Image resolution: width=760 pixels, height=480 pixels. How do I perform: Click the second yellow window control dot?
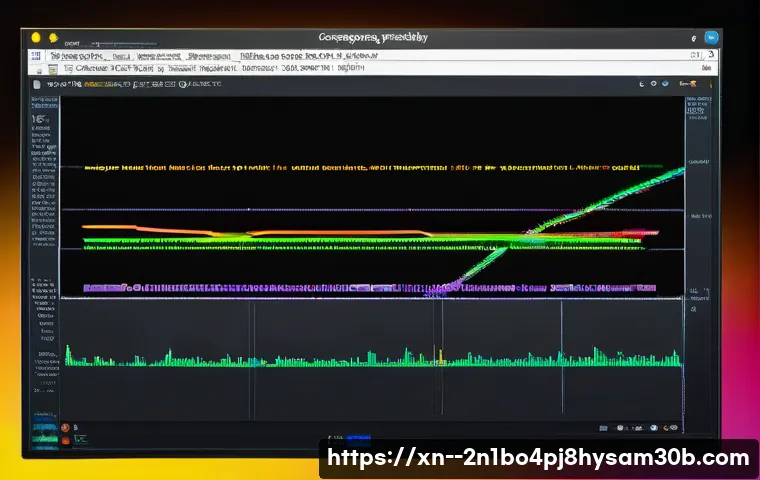pyautogui.click(x=53, y=38)
